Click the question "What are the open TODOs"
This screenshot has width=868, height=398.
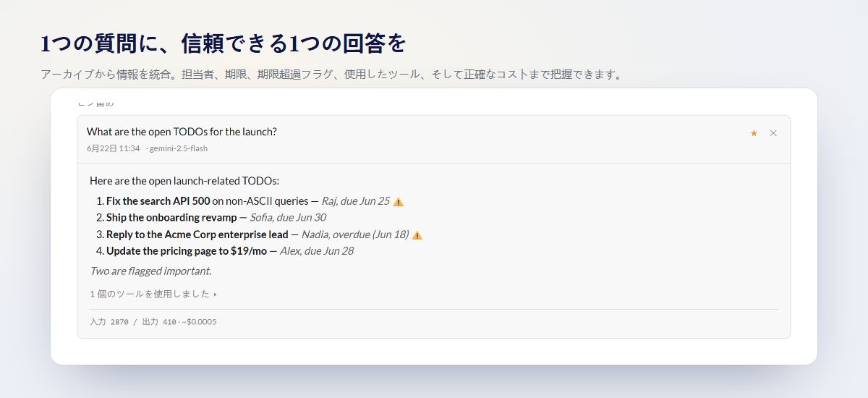coord(182,132)
